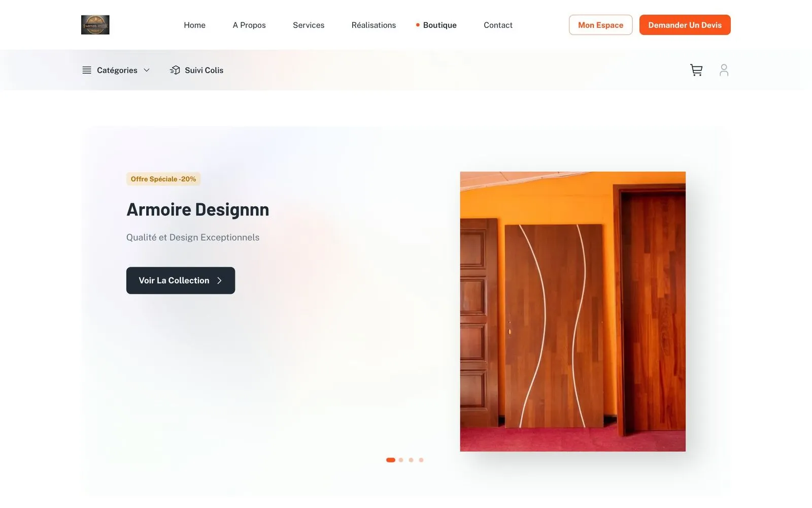
Task: Open the shopping cart icon
Action: (x=696, y=70)
